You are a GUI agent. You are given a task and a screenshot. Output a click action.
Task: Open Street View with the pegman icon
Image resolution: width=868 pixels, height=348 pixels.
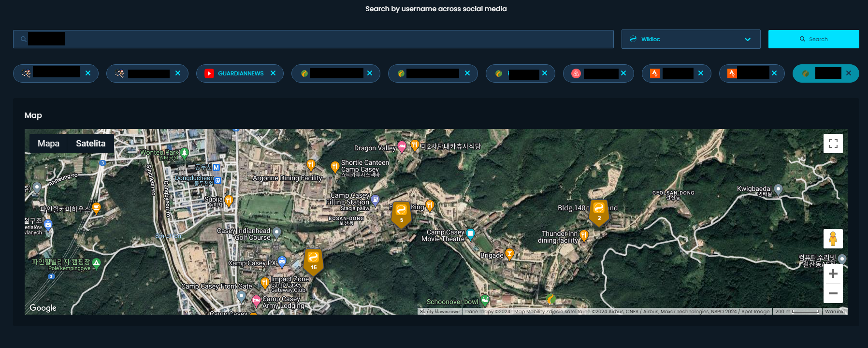tap(833, 239)
